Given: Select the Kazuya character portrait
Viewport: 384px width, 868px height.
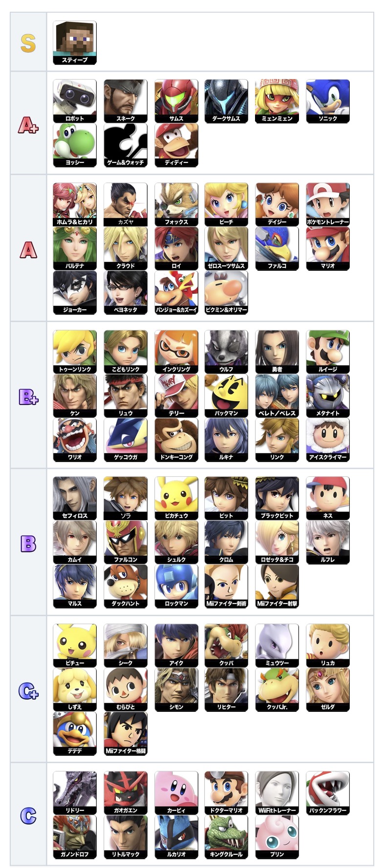Looking at the screenshot, I should [126, 204].
